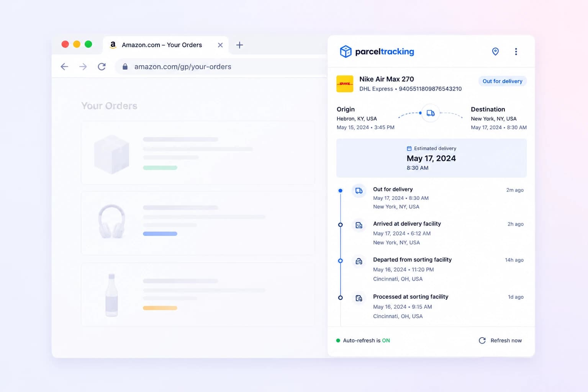Viewport: 588px width, 392px height.
Task: Click the parceltracking cube logo
Action: (x=346, y=51)
